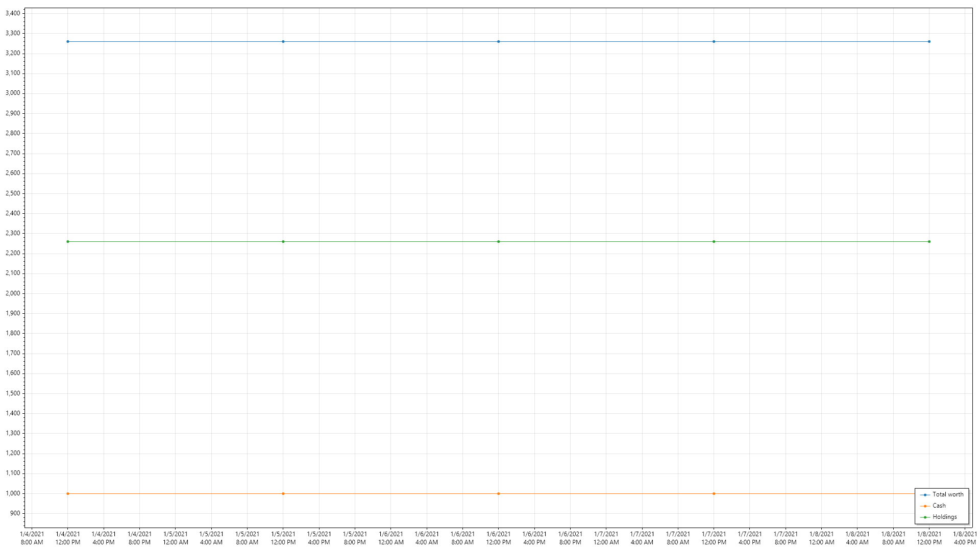Select Cash orange point at 1/5/2021 12:00 PM

(283, 493)
